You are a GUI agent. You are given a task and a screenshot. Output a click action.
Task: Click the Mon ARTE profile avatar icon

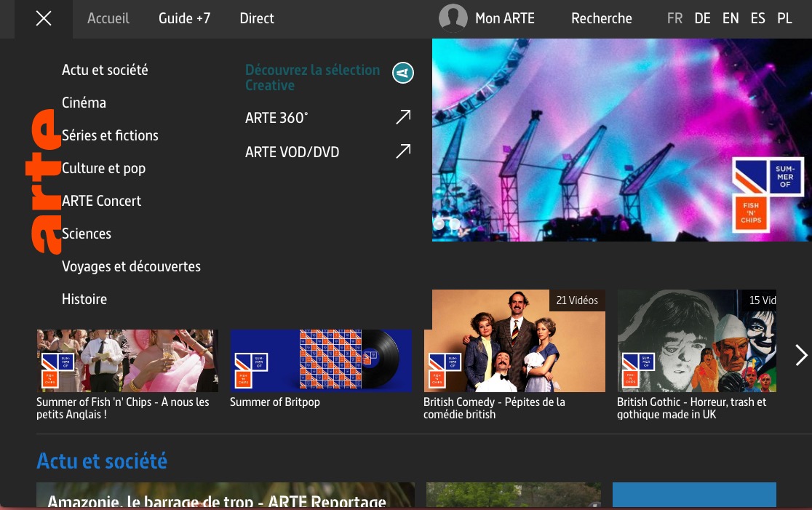tap(453, 19)
